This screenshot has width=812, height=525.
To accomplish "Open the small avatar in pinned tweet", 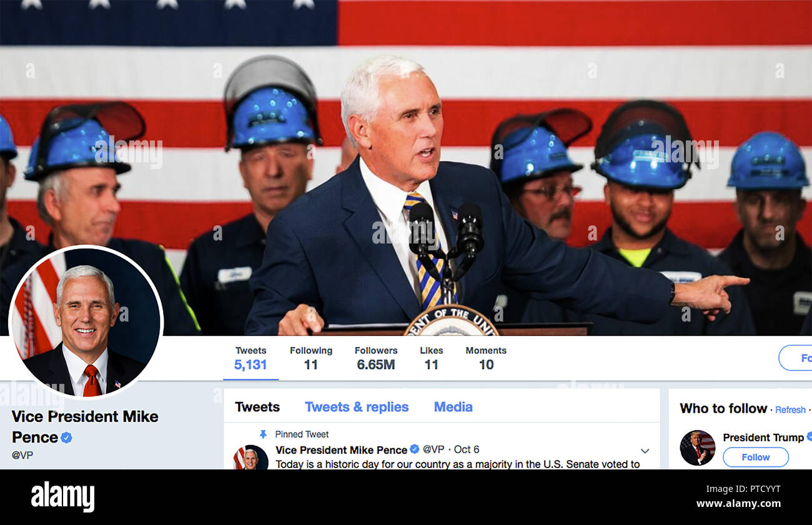I will (250, 457).
